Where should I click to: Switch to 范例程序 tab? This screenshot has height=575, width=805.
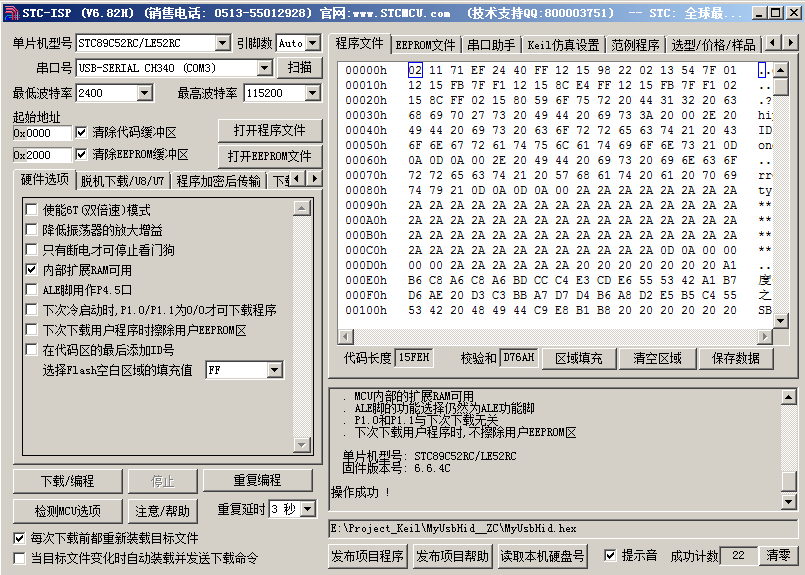(636, 45)
